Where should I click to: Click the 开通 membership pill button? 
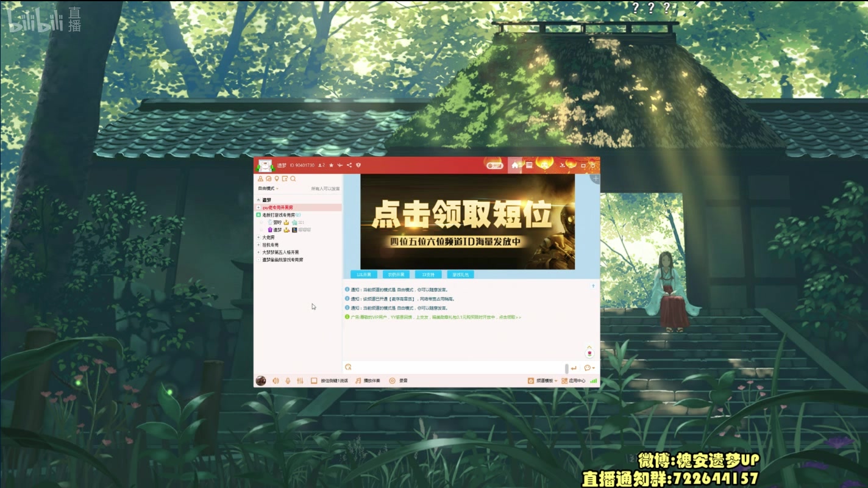(494, 165)
